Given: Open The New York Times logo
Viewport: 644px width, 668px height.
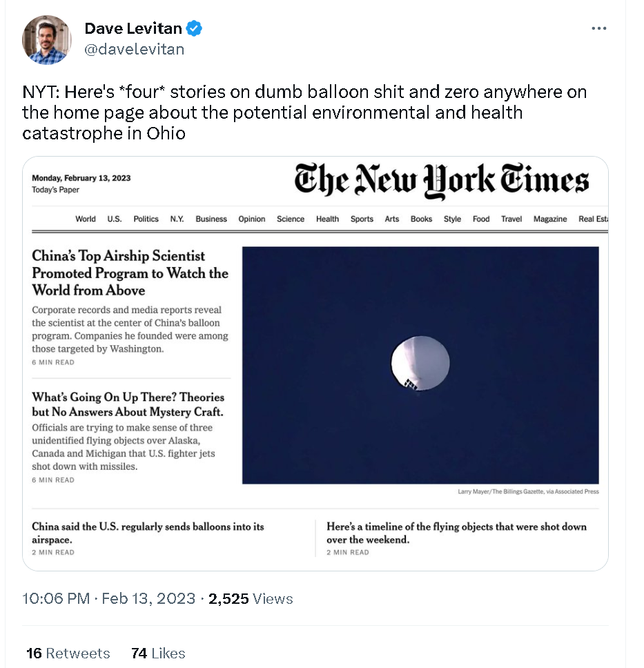Looking at the screenshot, I should pyautogui.click(x=441, y=181).
